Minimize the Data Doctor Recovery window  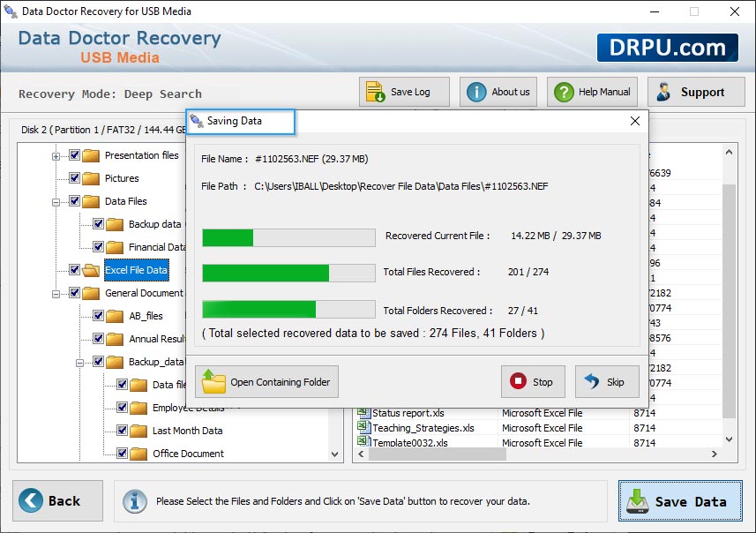[655, 11]
